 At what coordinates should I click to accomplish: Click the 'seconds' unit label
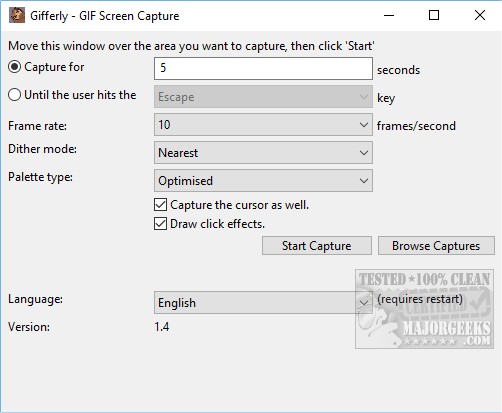[x=398, y=70]
